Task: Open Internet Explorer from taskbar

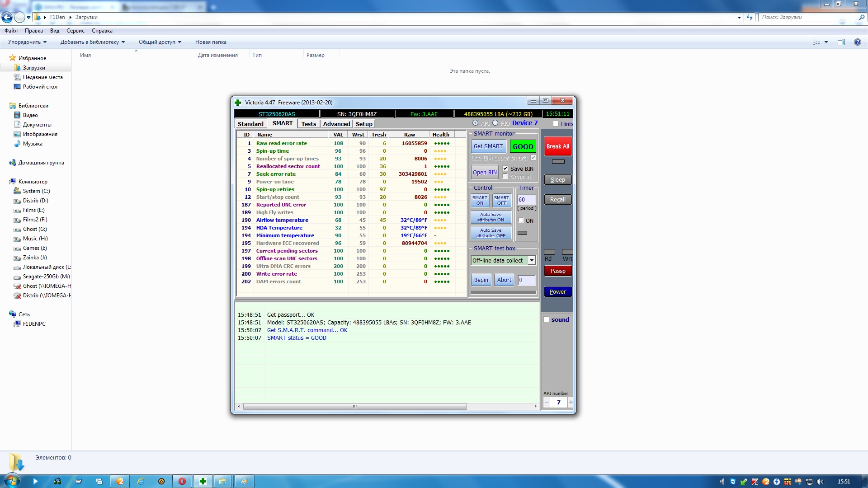Action: 141,481
